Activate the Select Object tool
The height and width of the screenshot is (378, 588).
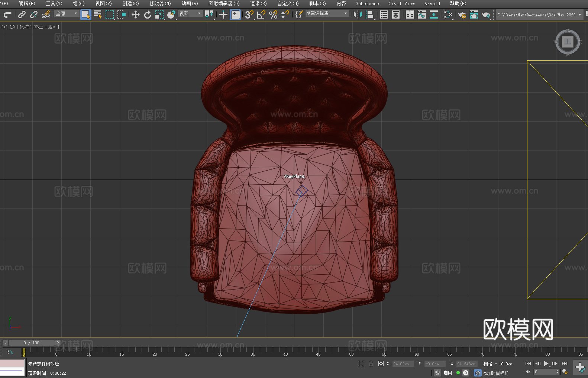point(85,14)
